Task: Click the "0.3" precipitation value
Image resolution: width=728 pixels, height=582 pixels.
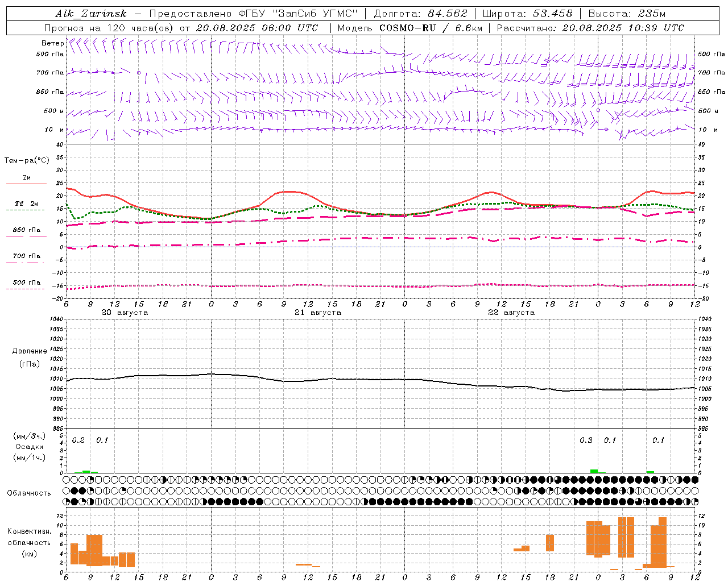Action: 586,440
